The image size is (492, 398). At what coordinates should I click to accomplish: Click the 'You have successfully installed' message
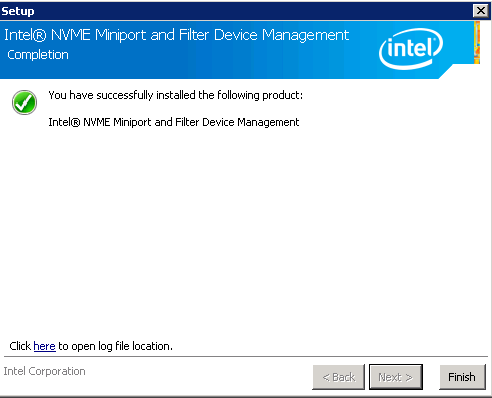tap(175, 95)
